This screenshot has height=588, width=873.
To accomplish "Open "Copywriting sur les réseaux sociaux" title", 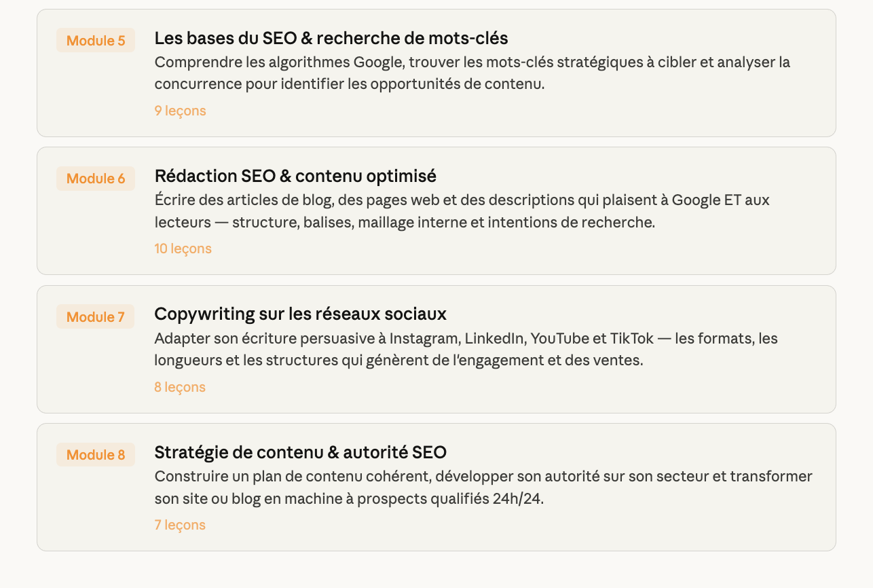I will (x=300, y=314).
